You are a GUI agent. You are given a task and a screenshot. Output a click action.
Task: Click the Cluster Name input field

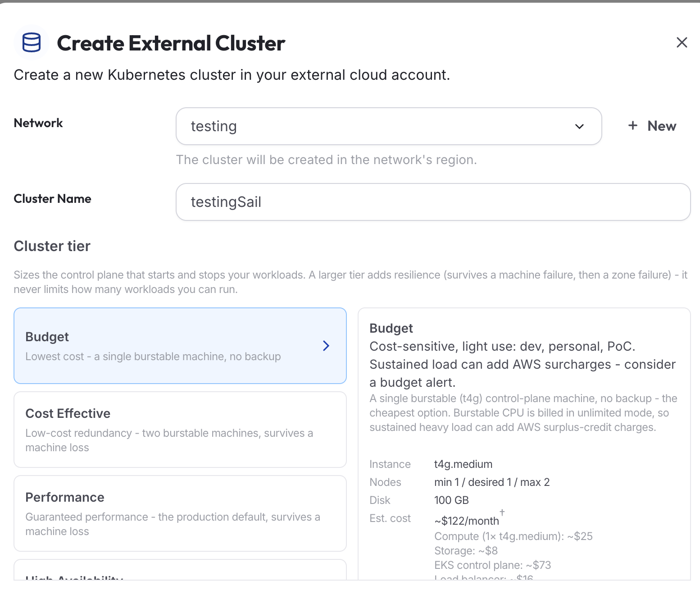433,202
